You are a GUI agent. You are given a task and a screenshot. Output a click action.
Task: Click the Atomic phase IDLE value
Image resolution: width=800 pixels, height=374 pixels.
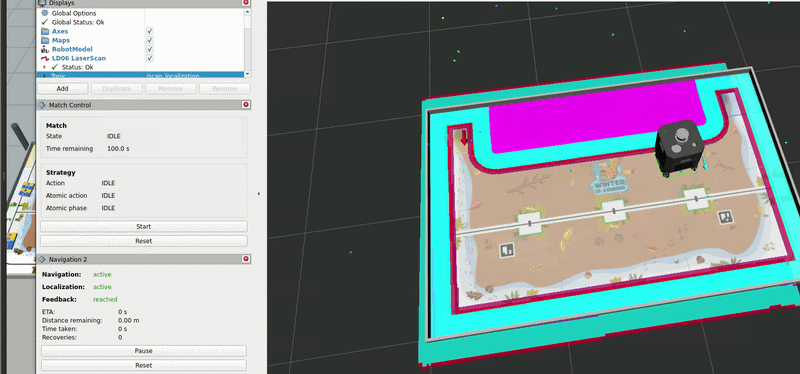tap(108, 208)
